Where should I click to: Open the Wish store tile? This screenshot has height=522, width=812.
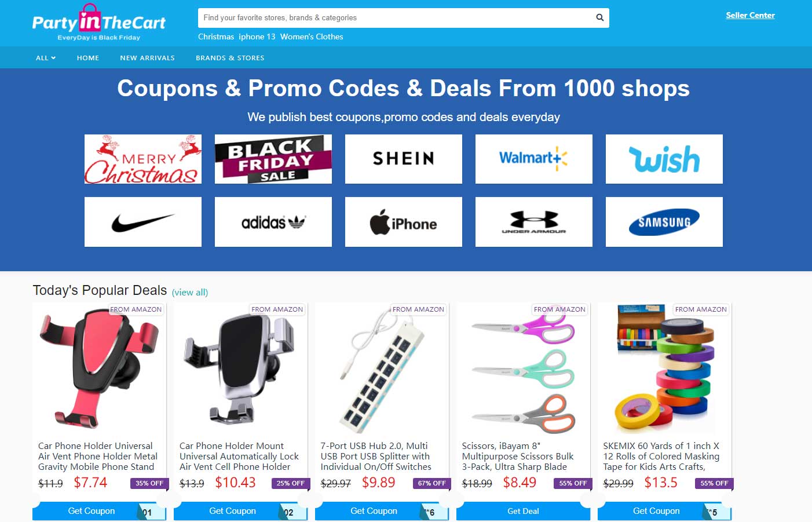click(664, 159)
